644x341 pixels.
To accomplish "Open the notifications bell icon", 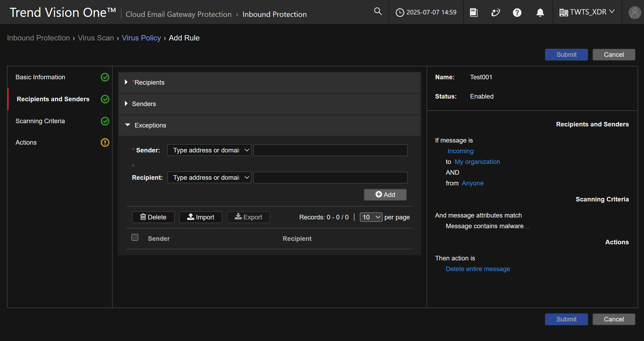I will pos(540,12).
